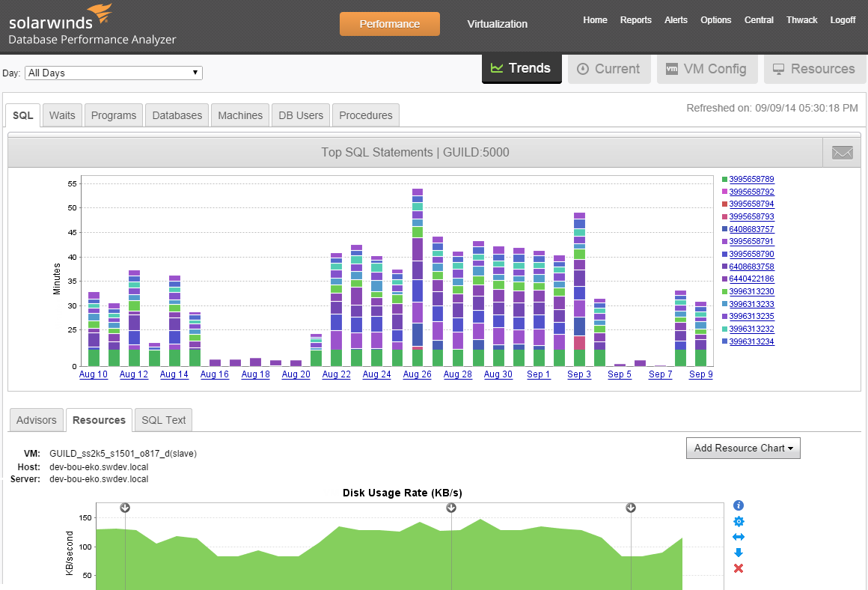Open SQL hash link 6408683758
Screen dimensions: 868x590
751,267
